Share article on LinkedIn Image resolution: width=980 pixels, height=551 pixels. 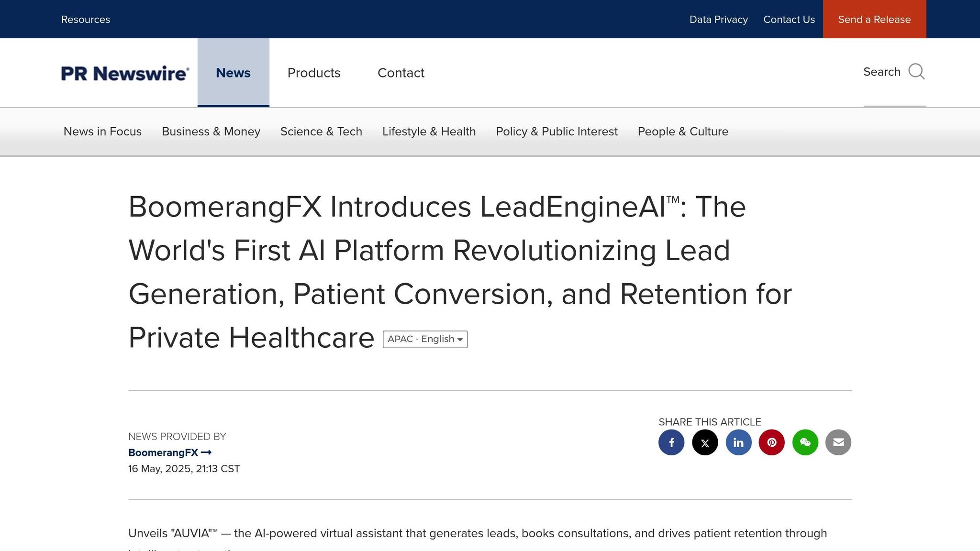point(738,442)
